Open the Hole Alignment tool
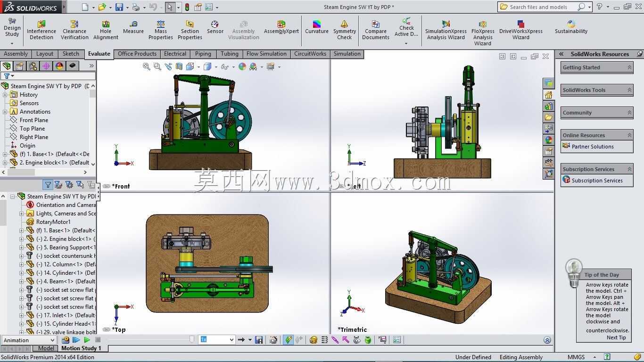Viewport: 644px width, 362px height. 106,30
